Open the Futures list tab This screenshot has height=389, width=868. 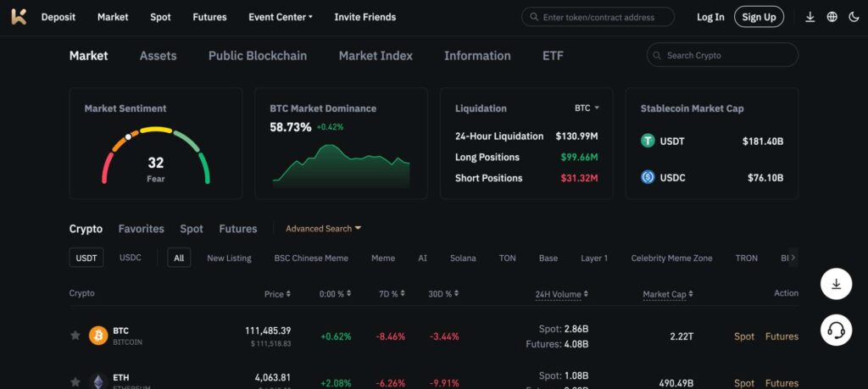pos(238,229)
